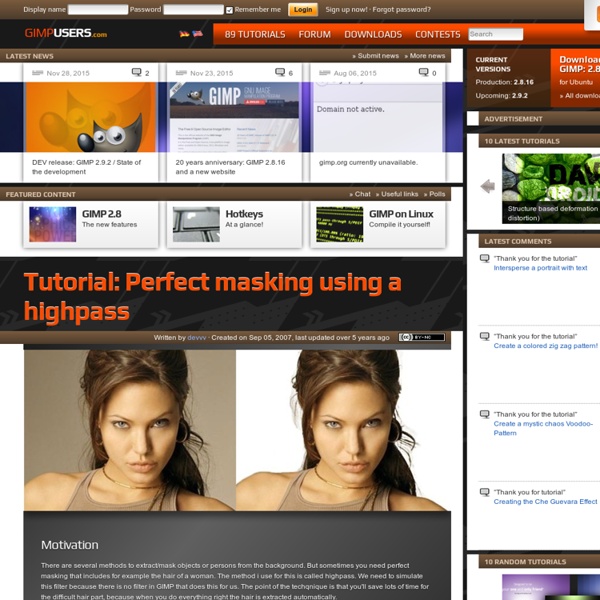Click the Download GIMP orange button

[575, 78]
